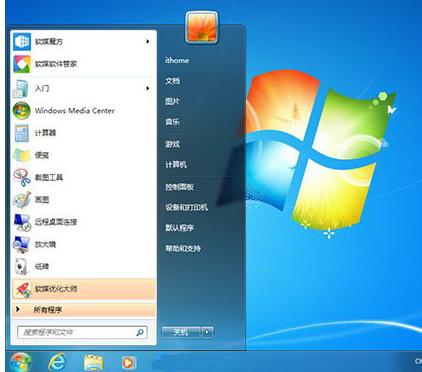Open the 软媒魔方 program icon
The image size is (422, 372).
click(x=22, y=41)
